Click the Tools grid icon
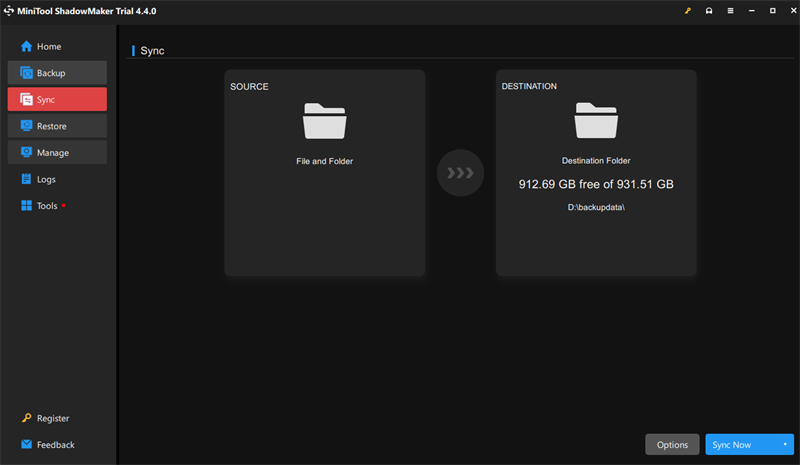The width and height of the screenshot is (800, 465). [26, 205]
